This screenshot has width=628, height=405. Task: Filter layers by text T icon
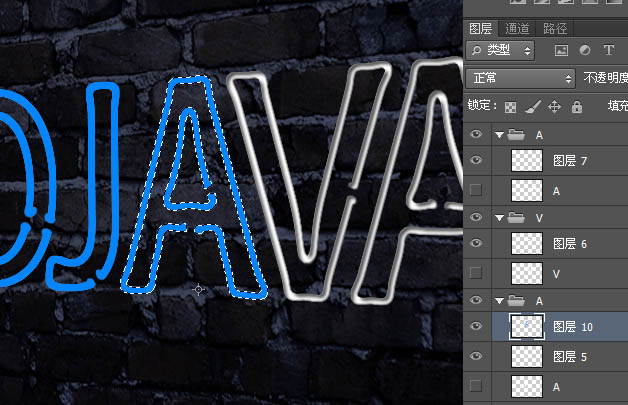pos(609,50)
